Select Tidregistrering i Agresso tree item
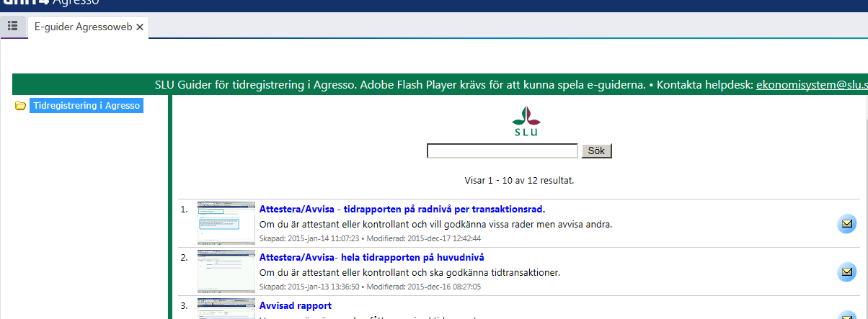This screenshot has width=868, height=319. [x=87, y=106]
